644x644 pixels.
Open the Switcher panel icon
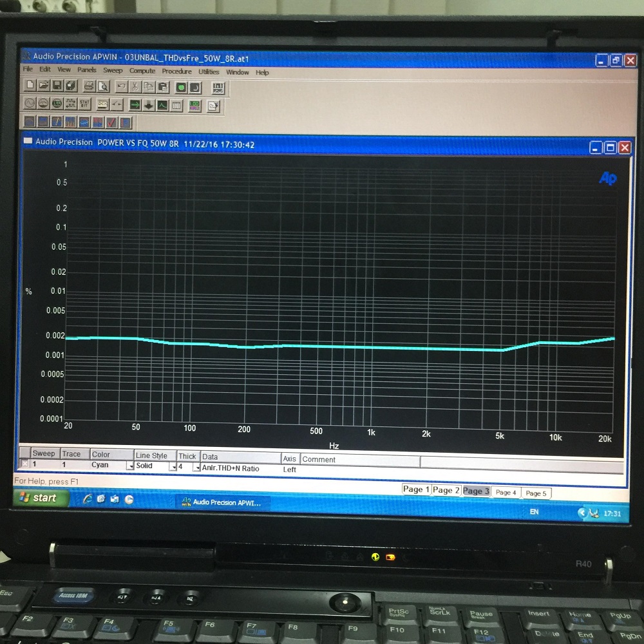point(117,104)
